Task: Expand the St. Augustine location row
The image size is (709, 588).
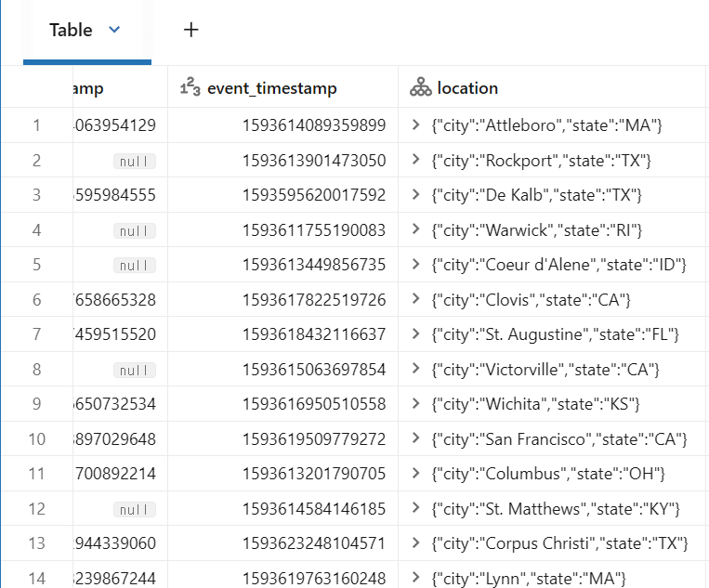Action: point(415,334)
